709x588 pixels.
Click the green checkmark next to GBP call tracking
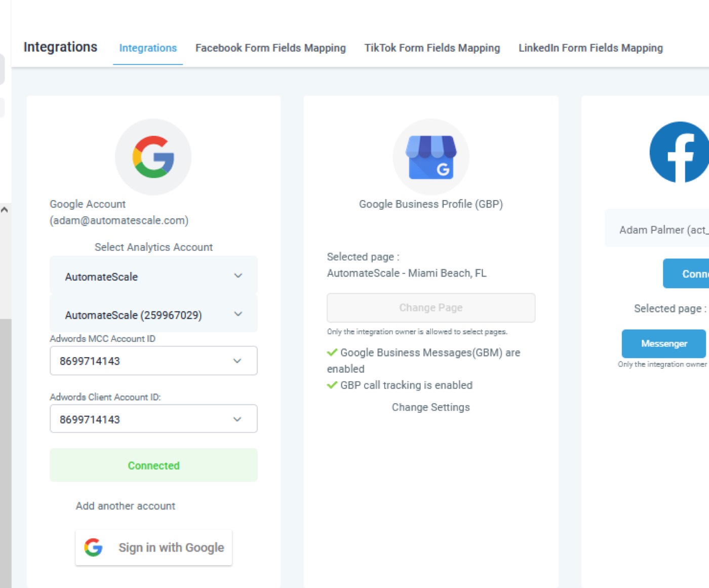332,385
